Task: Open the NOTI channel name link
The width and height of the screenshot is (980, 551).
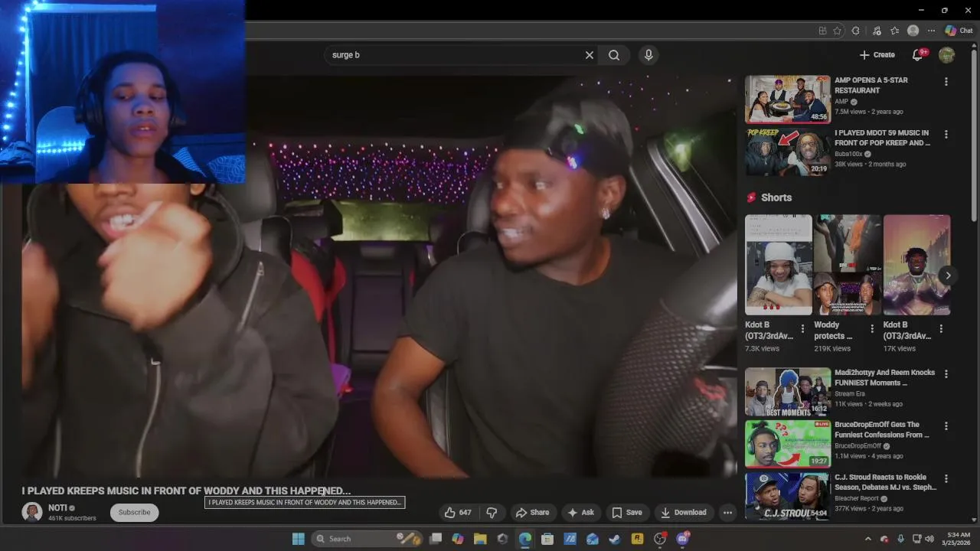Action: pos(57,508)
